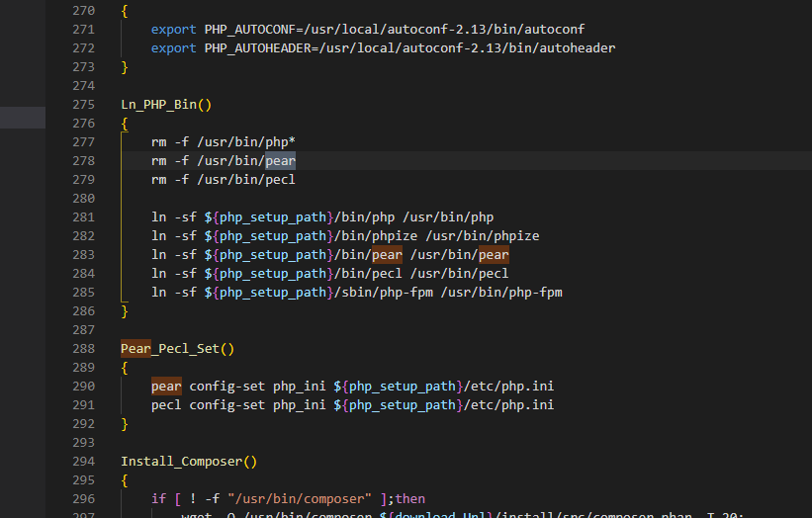Click the "/usr/bin/composer" string on line 296
The height and width of the screenshot is (518, 812).
tap(311, 498)
